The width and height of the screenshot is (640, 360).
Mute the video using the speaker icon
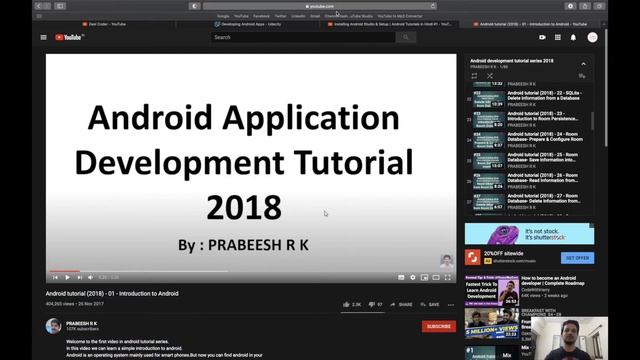(91, 278)
